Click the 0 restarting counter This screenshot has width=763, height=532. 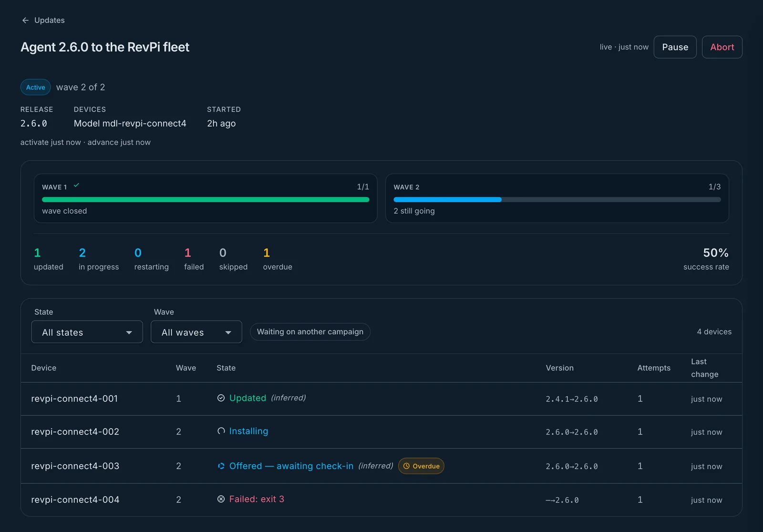[x=151, y=259]
